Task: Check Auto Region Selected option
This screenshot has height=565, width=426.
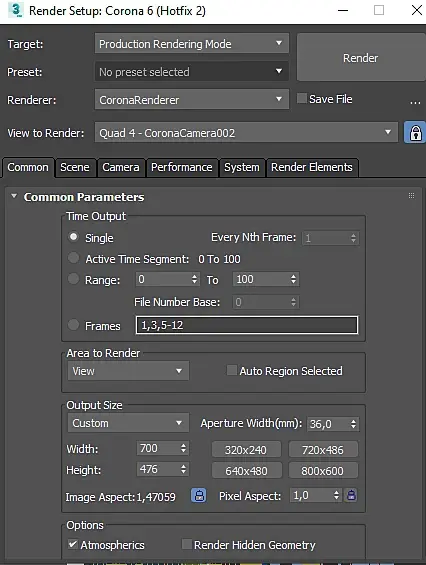Action: [231, 370]
